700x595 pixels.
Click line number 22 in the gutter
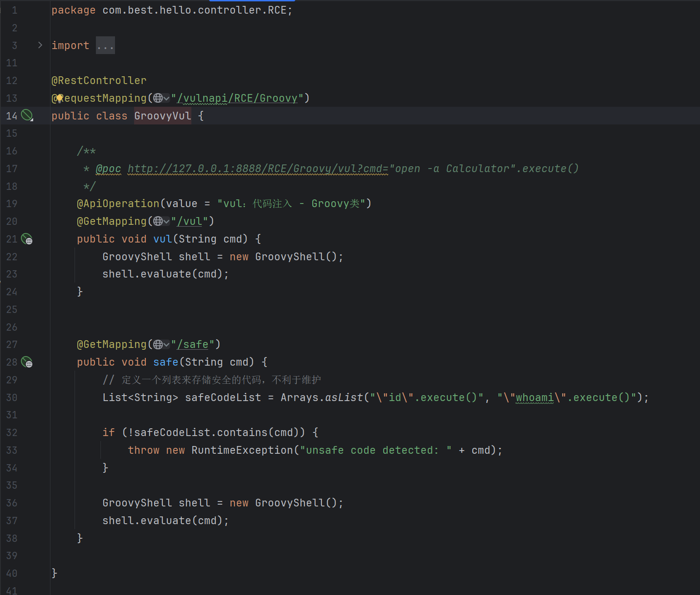[x=12, y=257]
